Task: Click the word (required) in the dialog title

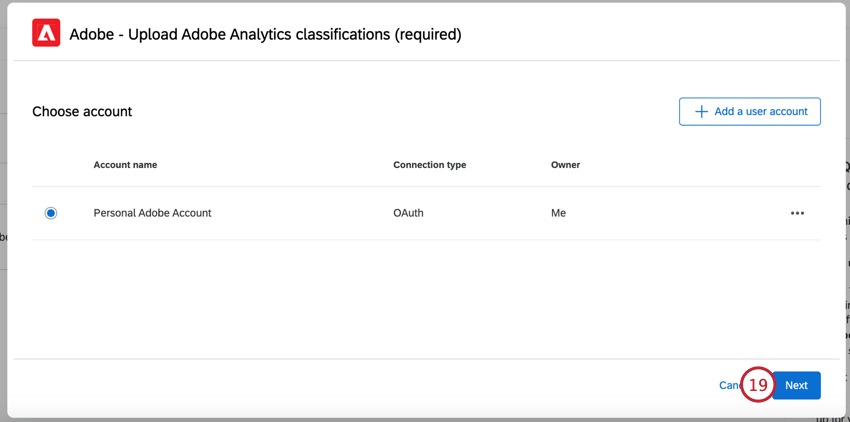Action: pyautogui.click(x=428, y=34)
